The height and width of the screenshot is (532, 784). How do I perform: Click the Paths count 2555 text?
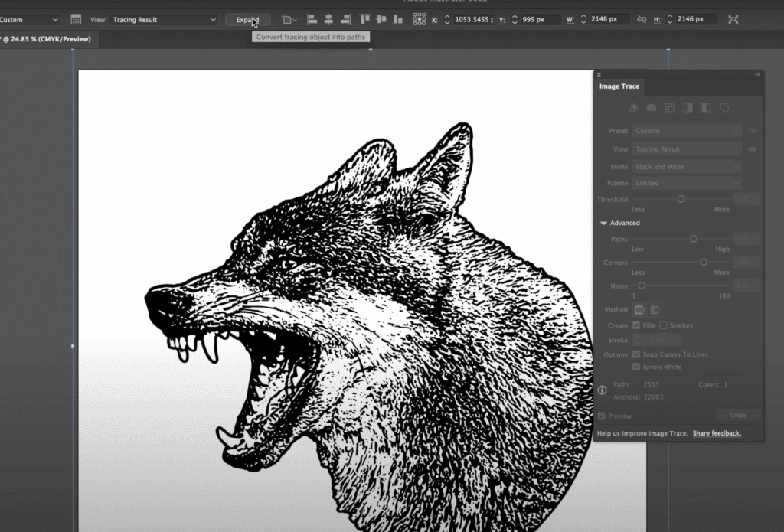coord(652,384)
